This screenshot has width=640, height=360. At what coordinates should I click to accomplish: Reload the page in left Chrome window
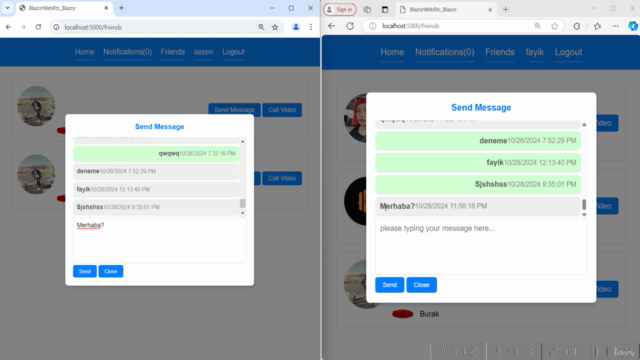(x=38, y=27)
